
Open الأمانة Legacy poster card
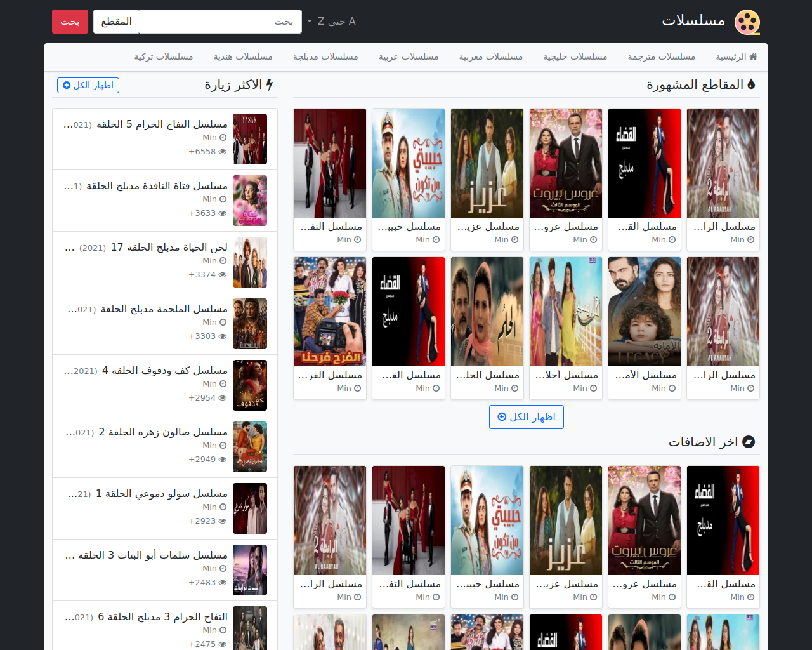coord(645,312)
